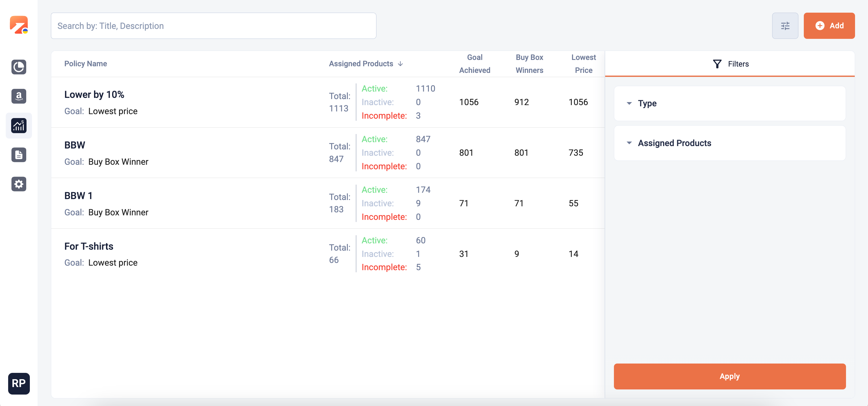Open the dashboard pie chart icon
Viewport: 868px width, 406px height.
(18, 67)
